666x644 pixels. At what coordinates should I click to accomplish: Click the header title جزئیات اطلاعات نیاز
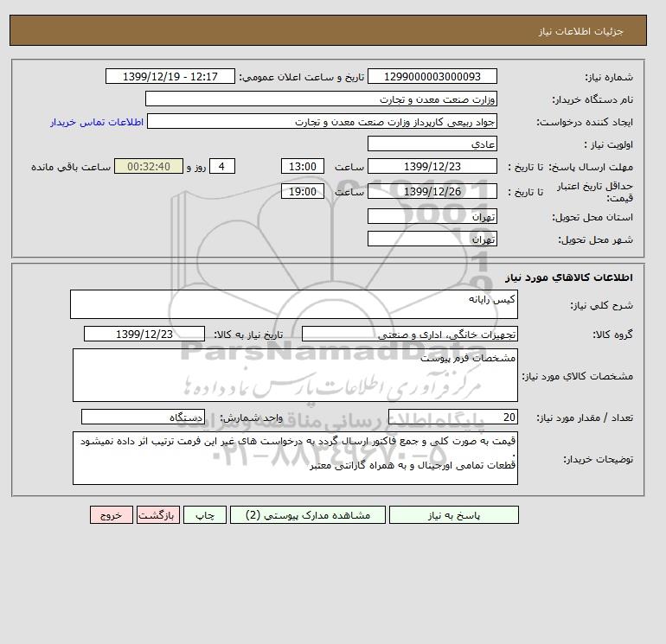tap(580, 32)
